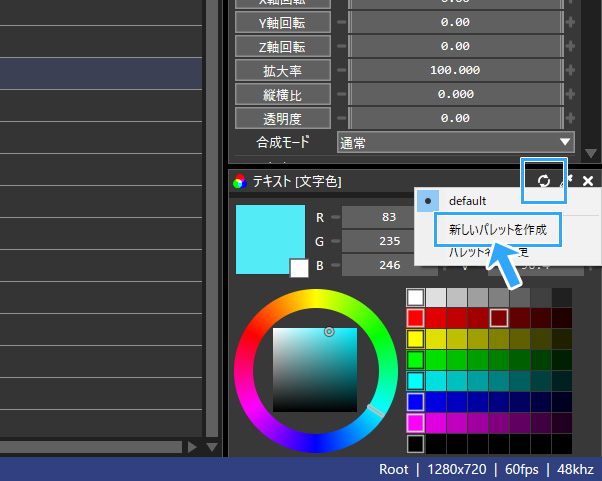Click the 透明度 label button
The image size is (602, 481).
click(283, 119)
